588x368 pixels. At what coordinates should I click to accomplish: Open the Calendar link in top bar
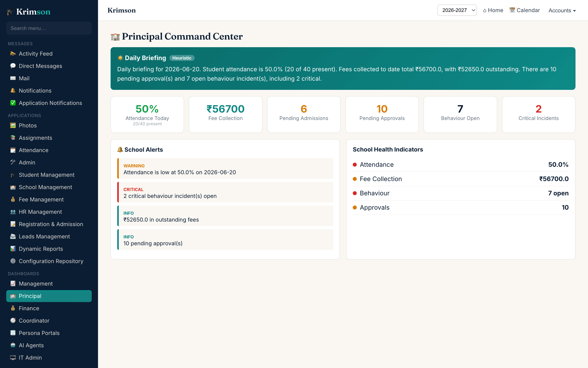click(525, 10)
